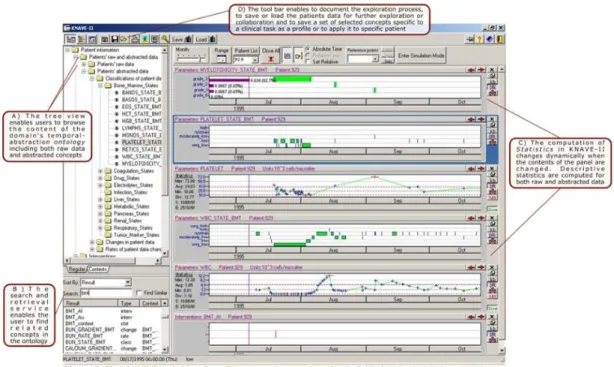614x367 pixels.
Task: Switch to the Regular tab
Action: click(x=77, y=269)
